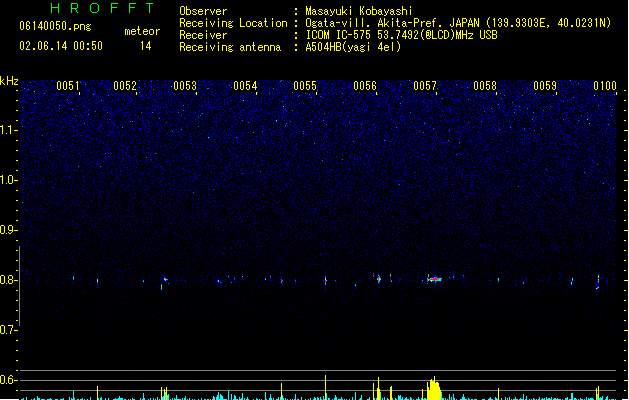Click the 1.1 kHz axis label
The width and height of the screenshot is (629, 400).
[x=8, y=130]
